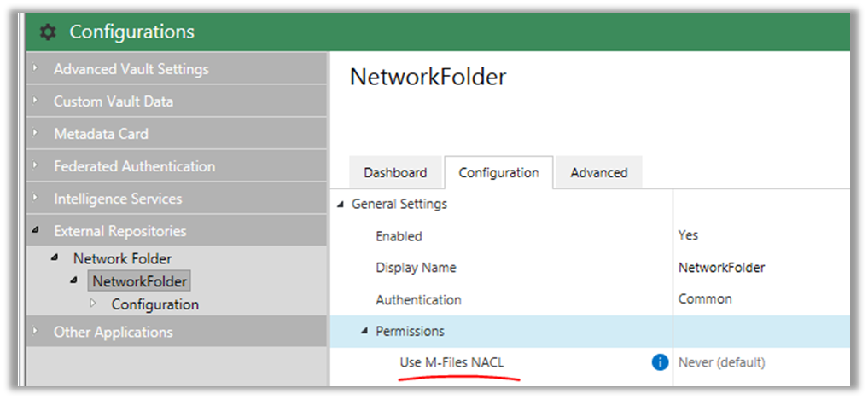Click the Configurations gear icon
Image resolution: width=868 pixels, height=399 pixels.
[49, 32]
